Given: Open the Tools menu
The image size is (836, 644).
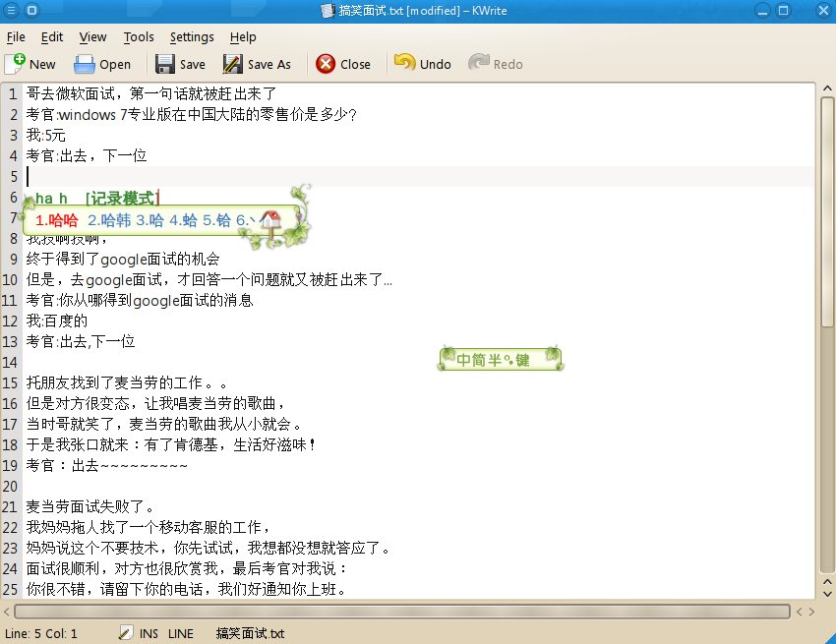Looking at the screenshot, I should click(x=139, y=36).
